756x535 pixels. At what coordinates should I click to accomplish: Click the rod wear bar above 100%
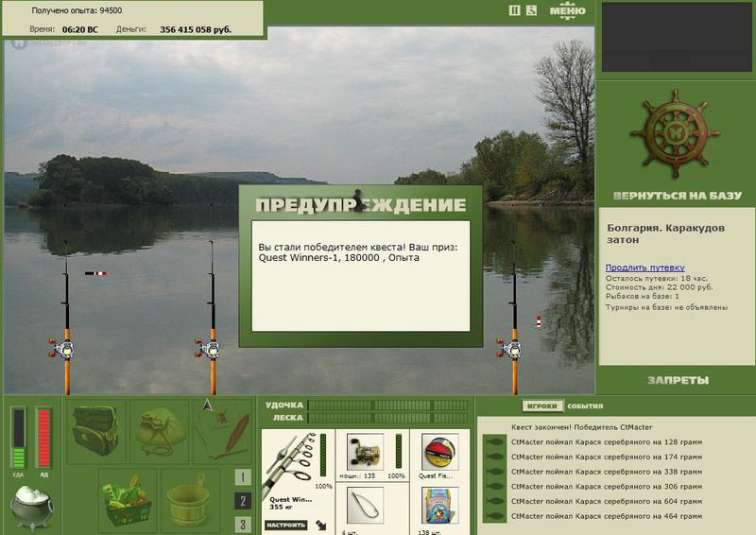coord(323,456)
